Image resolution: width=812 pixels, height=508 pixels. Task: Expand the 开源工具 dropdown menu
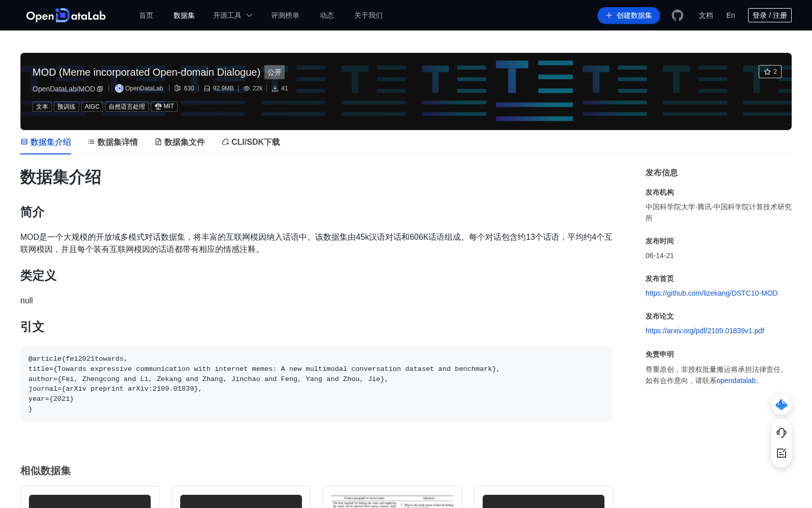[232, 15]
